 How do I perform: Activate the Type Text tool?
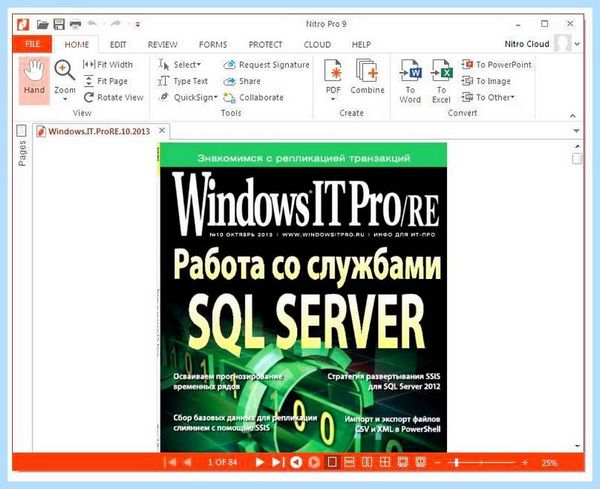pos(183,81)
